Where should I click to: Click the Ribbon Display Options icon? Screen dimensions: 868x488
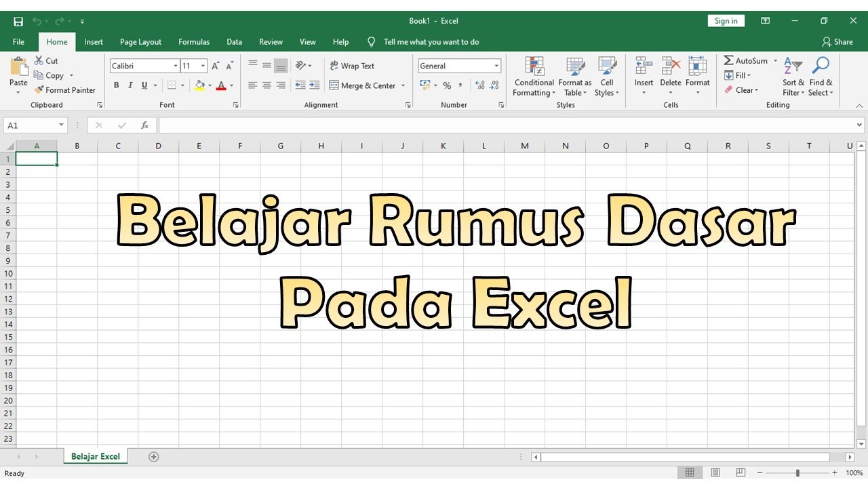tap(765, 21)
